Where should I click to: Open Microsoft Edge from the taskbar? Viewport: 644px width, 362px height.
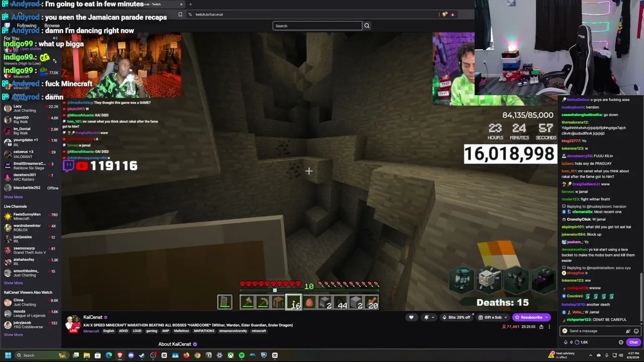[109, 355]
